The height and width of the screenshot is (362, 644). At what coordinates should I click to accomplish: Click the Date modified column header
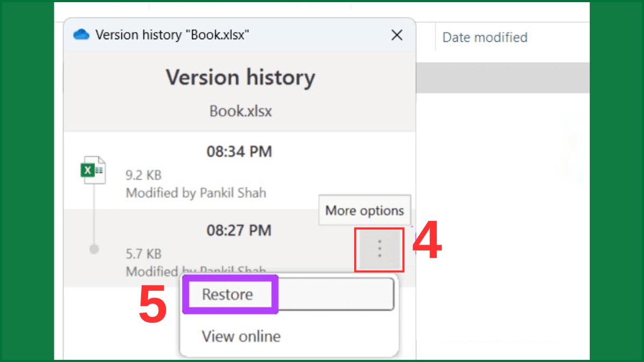point(484,38)
